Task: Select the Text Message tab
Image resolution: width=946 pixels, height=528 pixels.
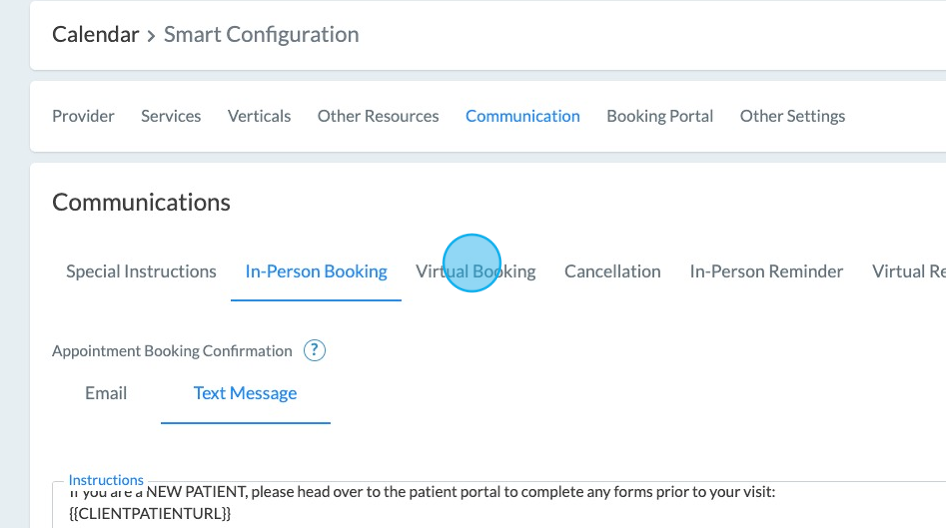Action: [245, 393]
